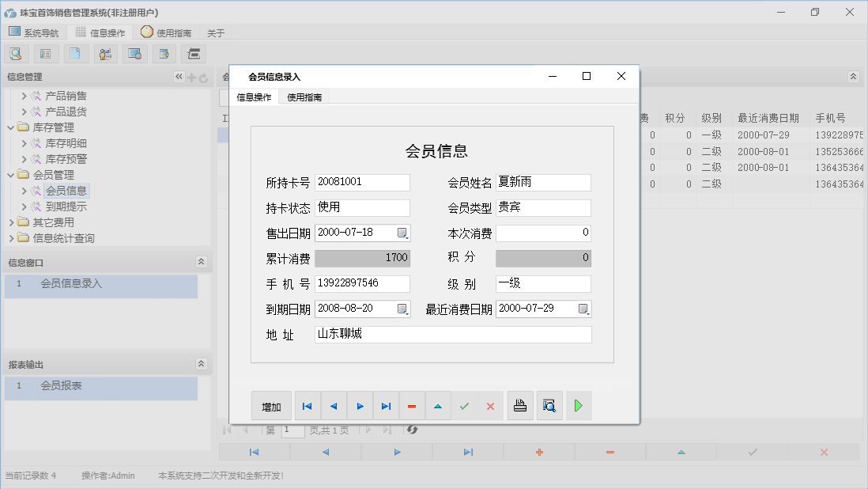Click the 增加 button to add a member
The width and height of the screenshot is (868, 489).
tap(271, 405)
